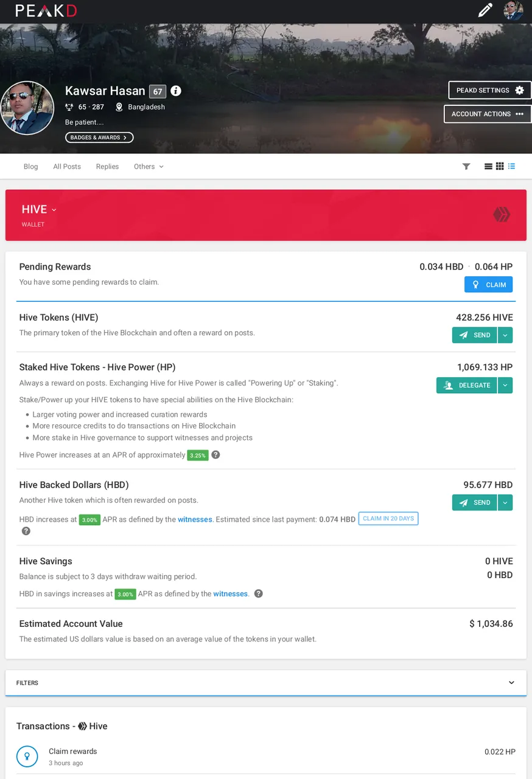Expand the Filters panel chevron
This screenshot has height=779, width=532.
click(x=511, y=683)
